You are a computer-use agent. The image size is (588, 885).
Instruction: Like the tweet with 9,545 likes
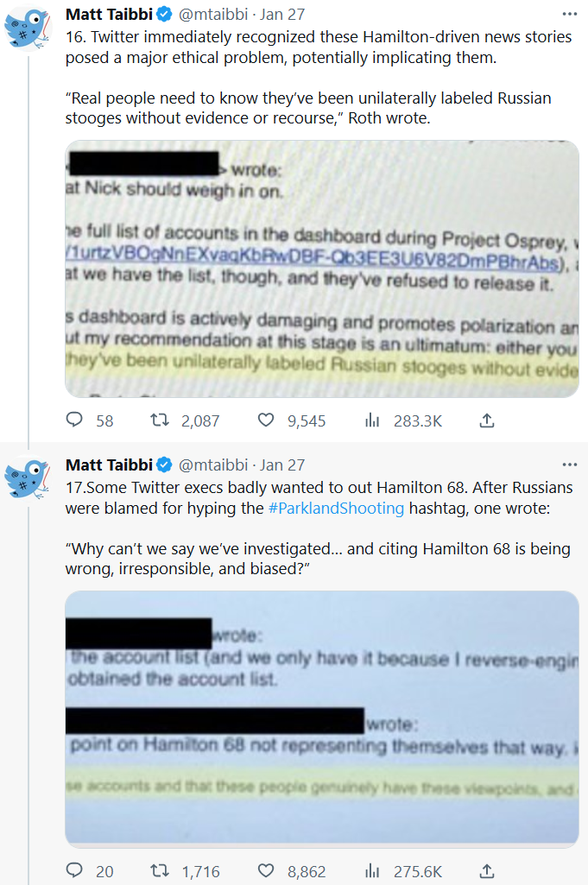267,420
